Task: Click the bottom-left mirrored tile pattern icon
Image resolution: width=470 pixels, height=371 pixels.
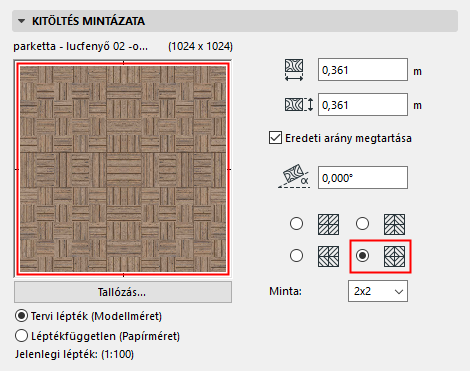Action: pyautogui.click(x=328, y=256)
